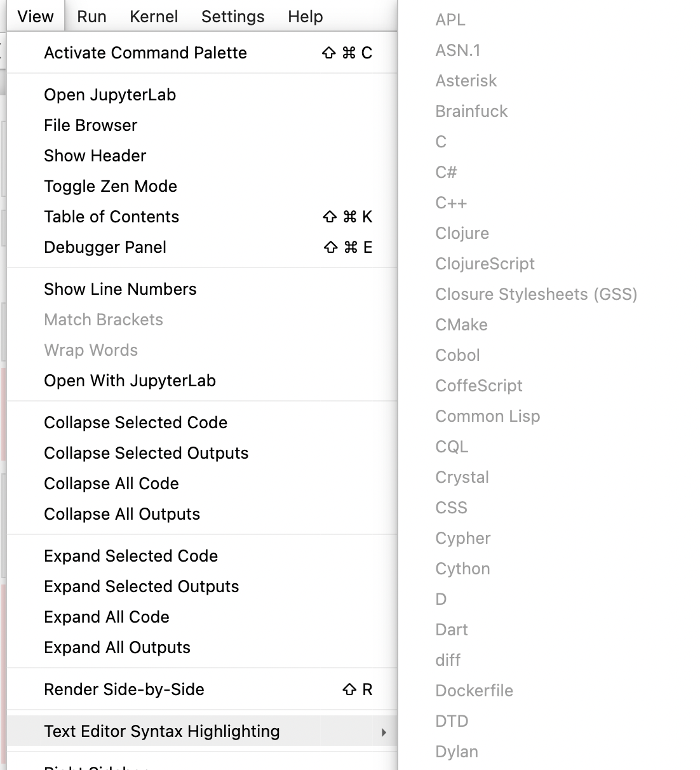
Task: Select Brainfuck in language list
Action: tap(471, 111)
